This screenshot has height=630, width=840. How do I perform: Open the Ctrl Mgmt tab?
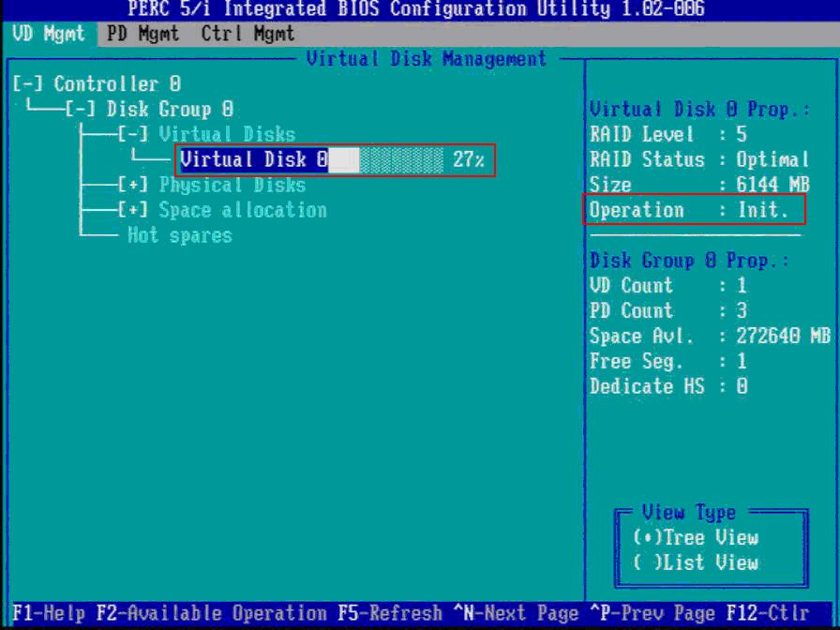(x=247, y=35)
